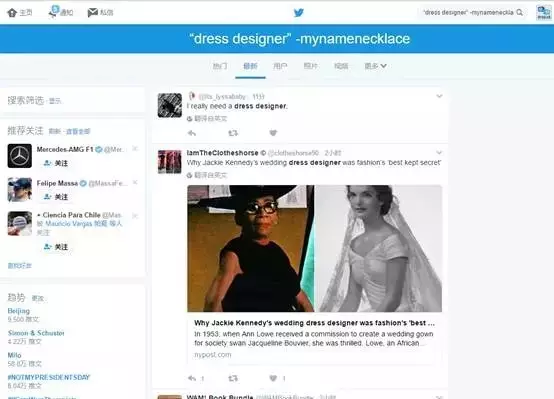The height and width of the screenshot is (399, 554).
Task: Like the IamTheClotheshorse tweet
Action: (273, 378)
